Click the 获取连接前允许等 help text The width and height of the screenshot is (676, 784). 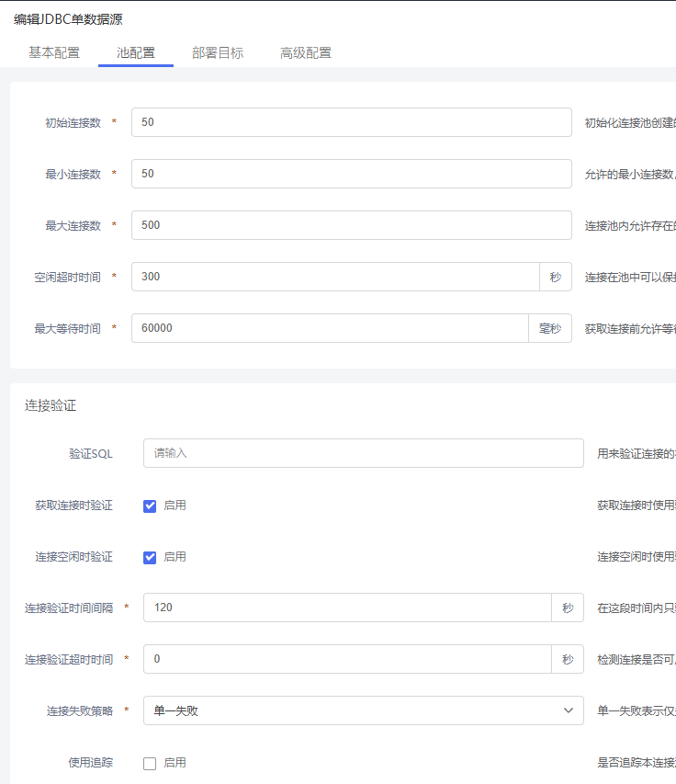pos(630,328)
